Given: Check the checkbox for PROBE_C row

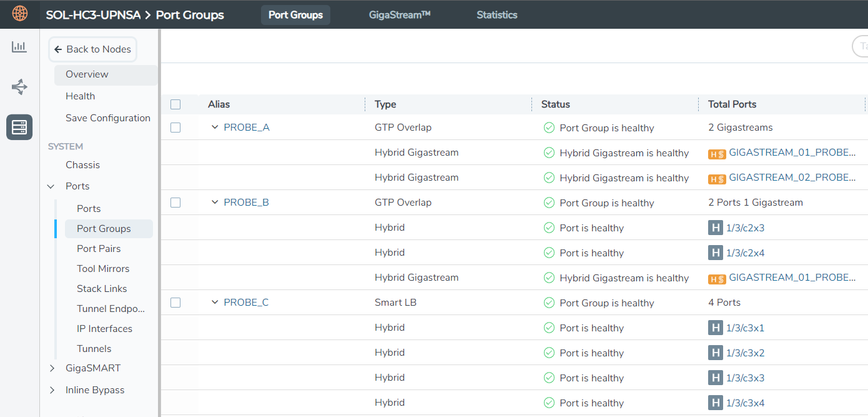Looking at the screenshot, I should [x=175, y=302].
